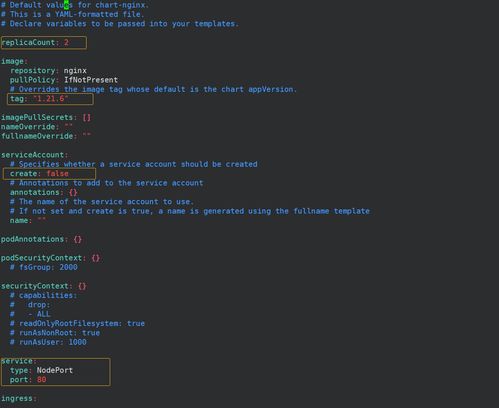Click the comment line 'Default values for chart-nginx'
Screen dimensions: 499x408
(75, 5)
